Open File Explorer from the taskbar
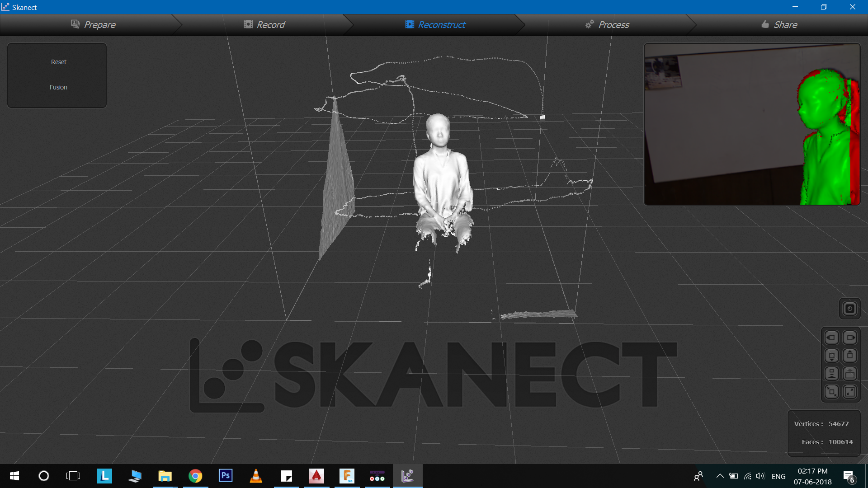 coord(165,476)
